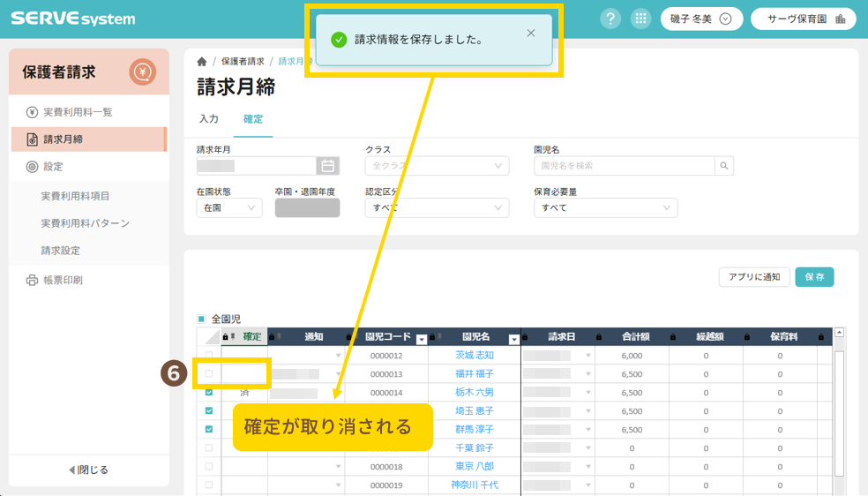Open the 在園状態 dropdown

click(x=229, y=207)
